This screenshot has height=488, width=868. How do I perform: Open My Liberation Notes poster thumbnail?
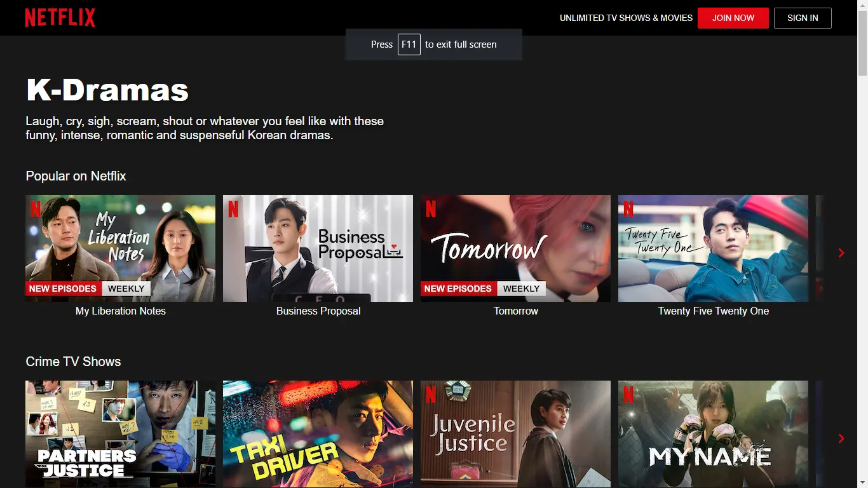120,248
